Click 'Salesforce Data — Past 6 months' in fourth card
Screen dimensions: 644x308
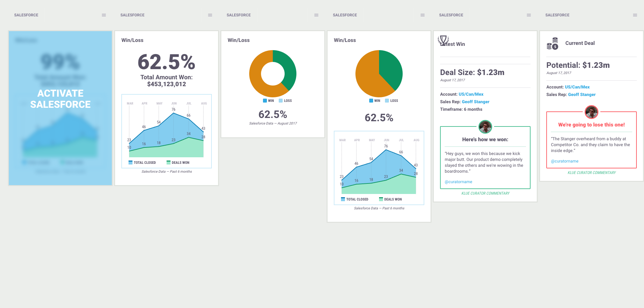click(x=379, y=208)
